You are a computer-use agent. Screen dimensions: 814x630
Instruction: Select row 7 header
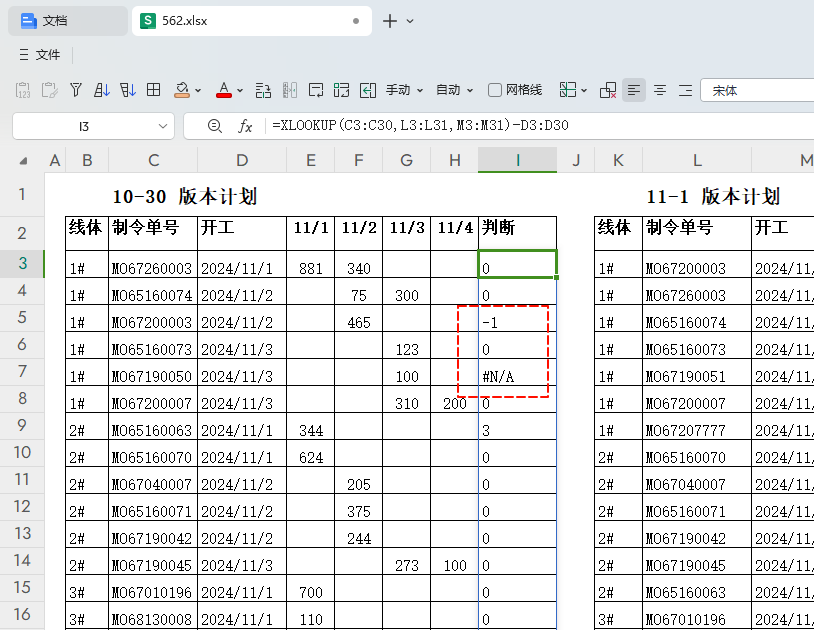[x=22, y=372]
